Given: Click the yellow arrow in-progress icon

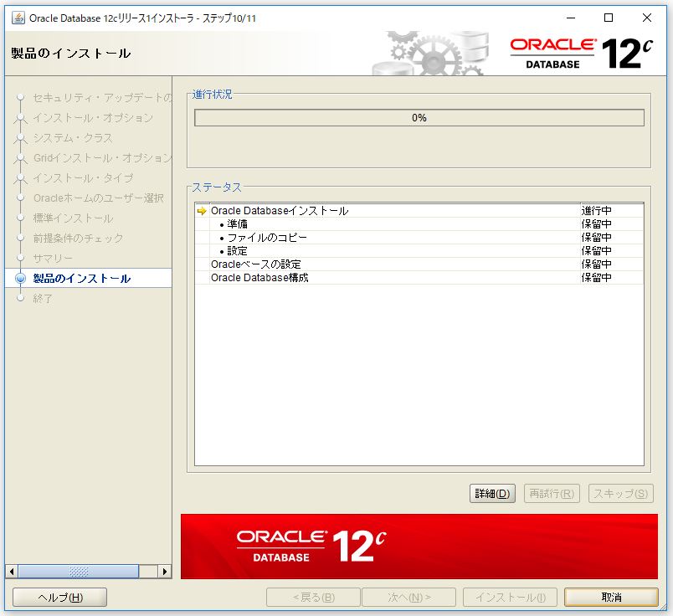Looking at the screenshot, I should click(202, 211).
